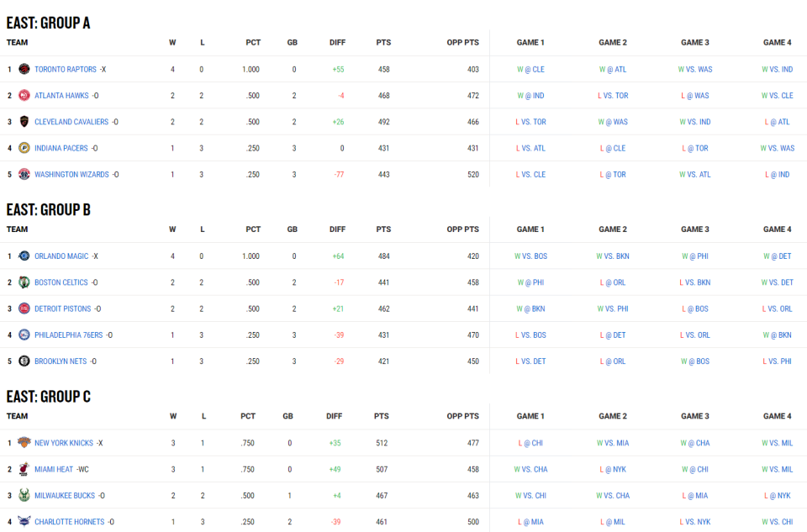Click the Atlanta Hawks team logo

point(24,96)
